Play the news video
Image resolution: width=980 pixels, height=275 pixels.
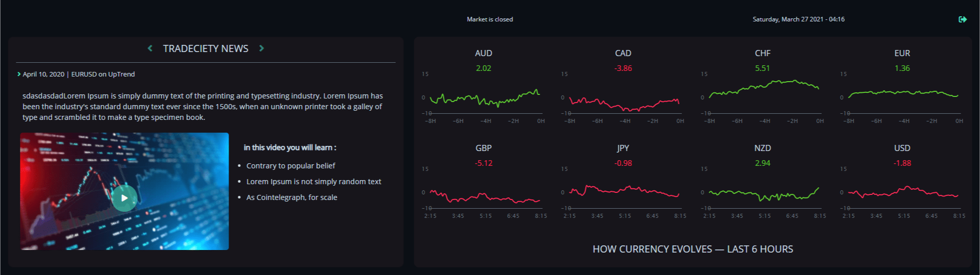click(124, 198)
